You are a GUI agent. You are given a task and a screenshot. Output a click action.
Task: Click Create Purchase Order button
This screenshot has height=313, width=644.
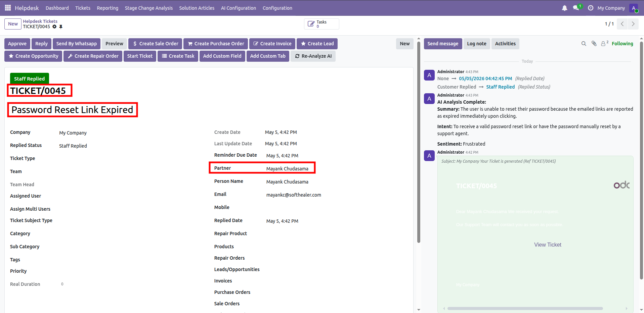point(216,44)
